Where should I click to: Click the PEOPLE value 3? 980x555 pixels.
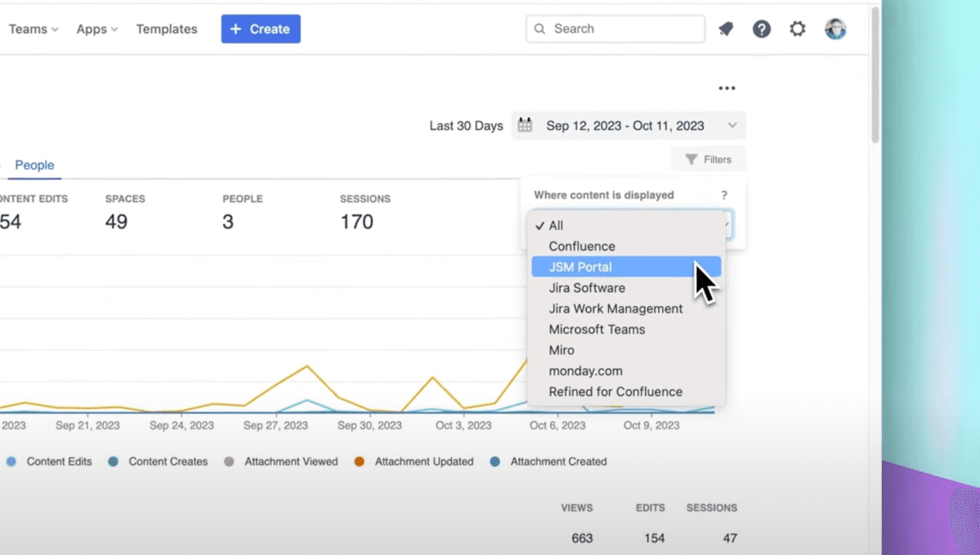point(228,222)
